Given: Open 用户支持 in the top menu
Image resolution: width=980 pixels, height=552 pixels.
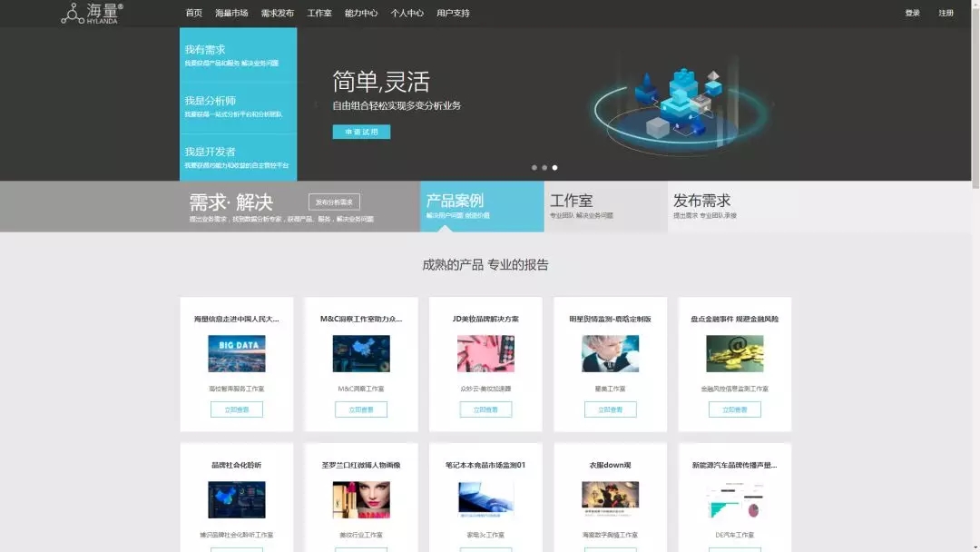Looking at the screenshot, I should (453, 13).
